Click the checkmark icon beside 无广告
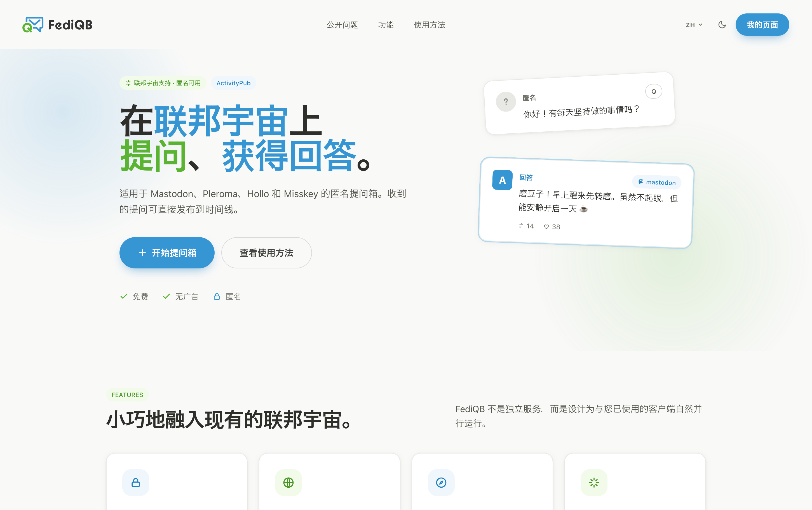This screenshot has height=510, width=812. [166, 296]
